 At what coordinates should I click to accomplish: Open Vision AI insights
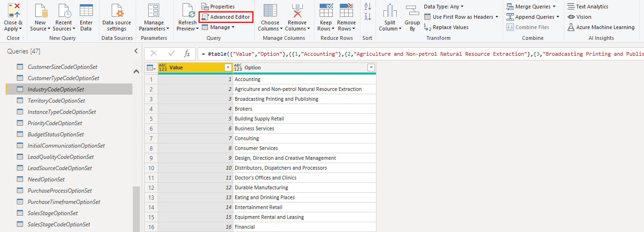point(579,17)
